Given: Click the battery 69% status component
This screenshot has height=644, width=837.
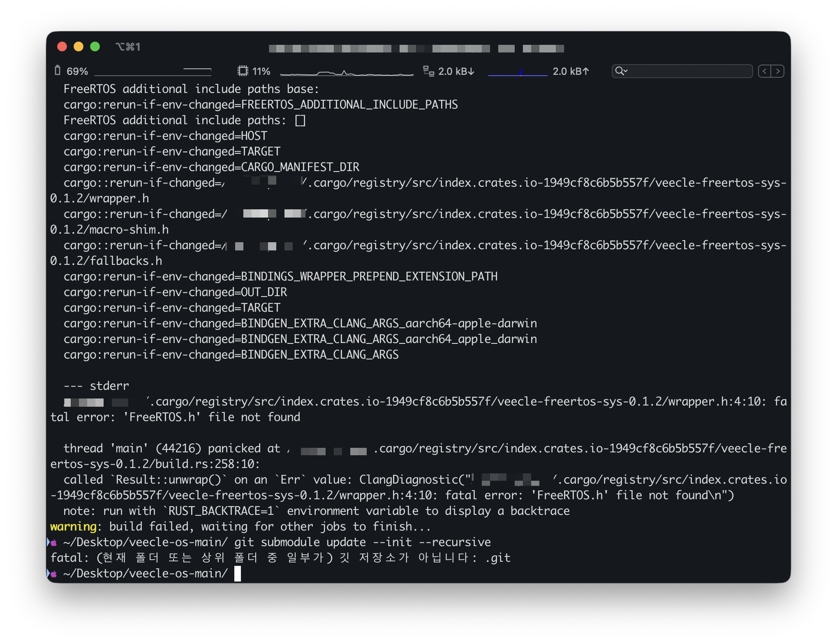Looking at the screenshot, I should 77,72.
